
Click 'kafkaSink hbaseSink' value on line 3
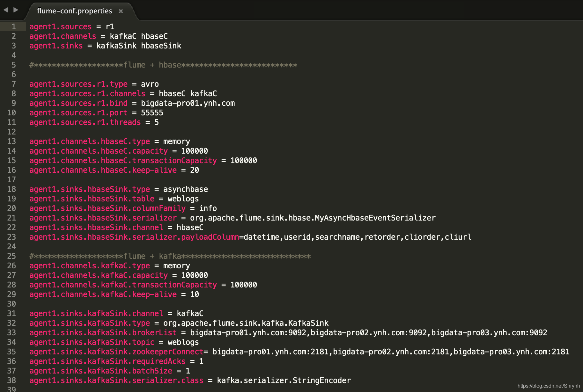[x=139, y=46]
